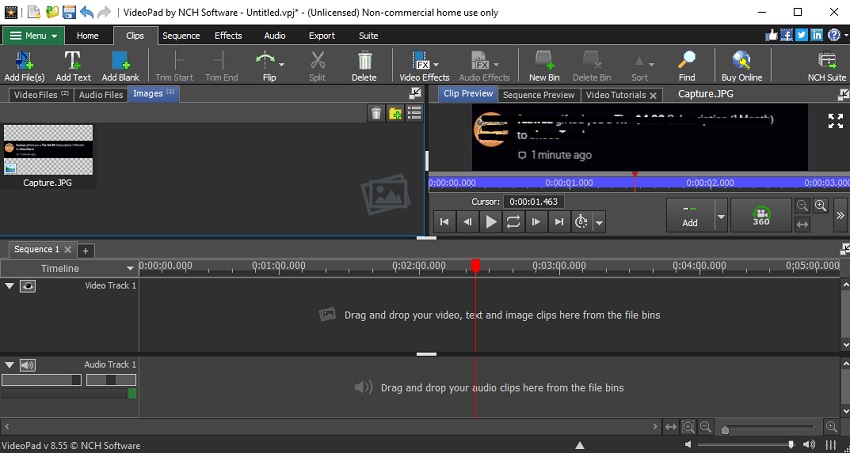Switch the bin to list view
This screenshot has height=453, width=850.
click(415, 113)
